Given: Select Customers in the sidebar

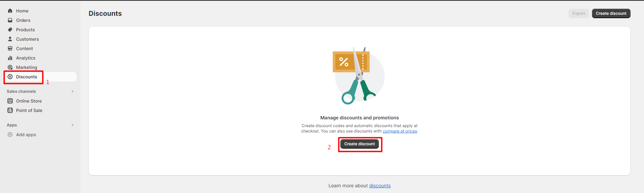Looking at the screenshot, I should coord(40,39).
